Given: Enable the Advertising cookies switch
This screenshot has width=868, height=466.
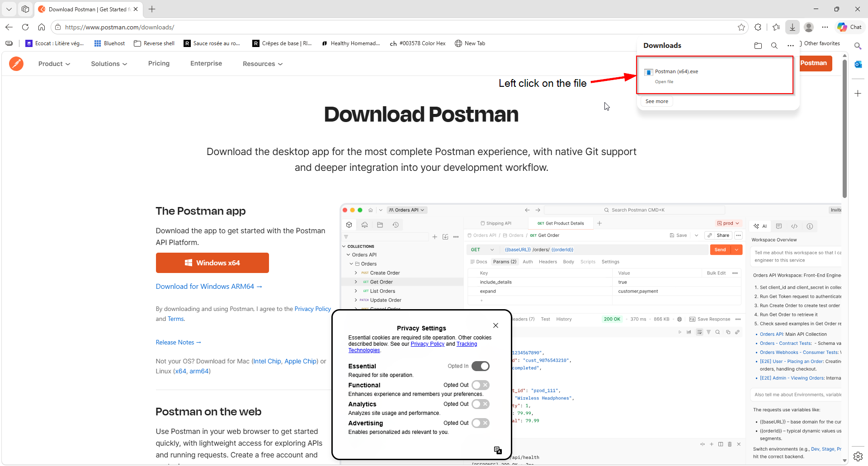Looking at the screenshot, I should [481, 423].
